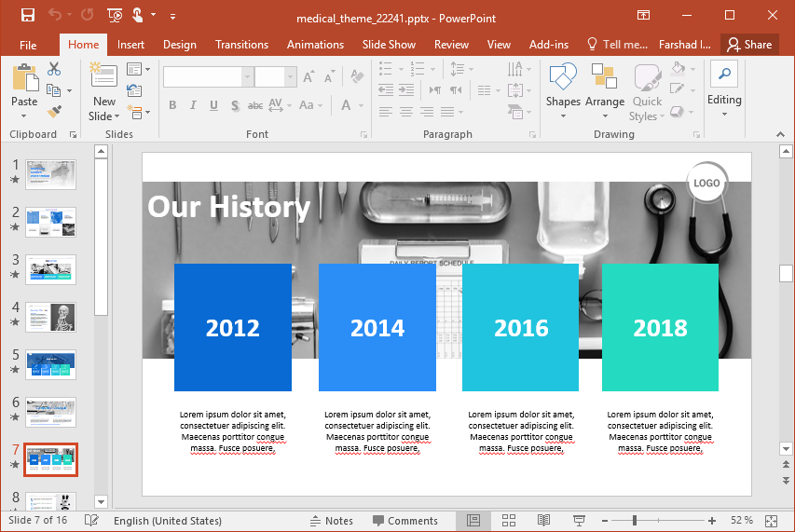The image size is (795, 532).
Task: Switch to the Design tab
Action: point(179,45)
